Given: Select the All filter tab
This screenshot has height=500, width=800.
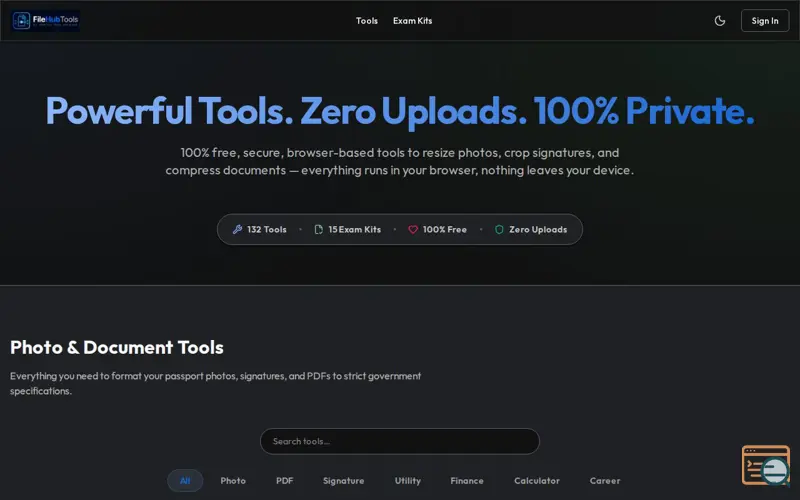Looking at the screenshot, I should click(185, 481).
